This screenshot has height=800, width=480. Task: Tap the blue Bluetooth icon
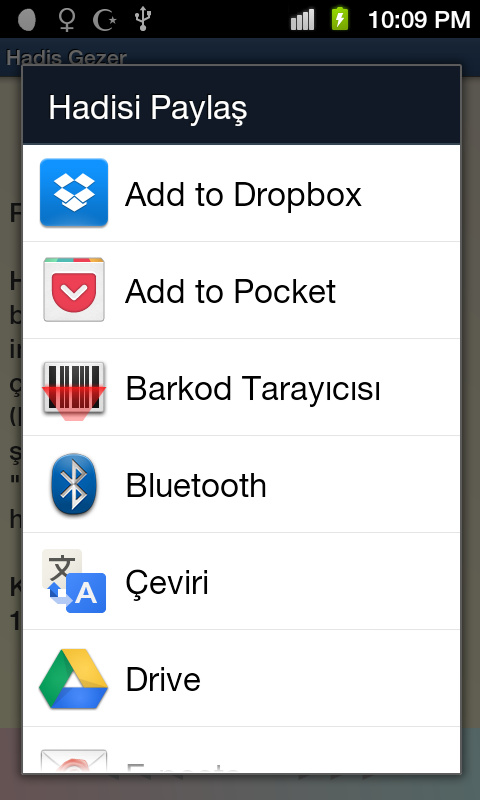tap(74, 484)
